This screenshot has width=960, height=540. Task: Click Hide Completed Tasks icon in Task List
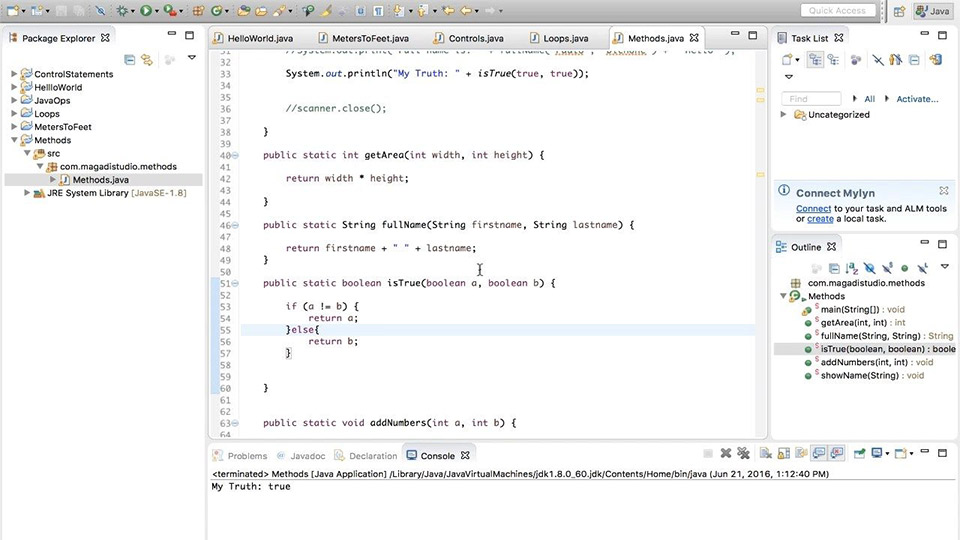[878, 59]
